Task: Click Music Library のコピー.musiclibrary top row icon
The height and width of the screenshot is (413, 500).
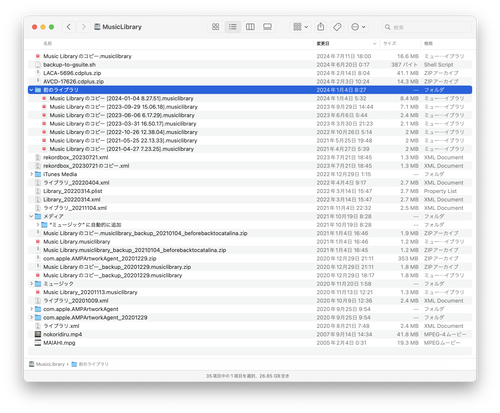Action: coord(38,56)
